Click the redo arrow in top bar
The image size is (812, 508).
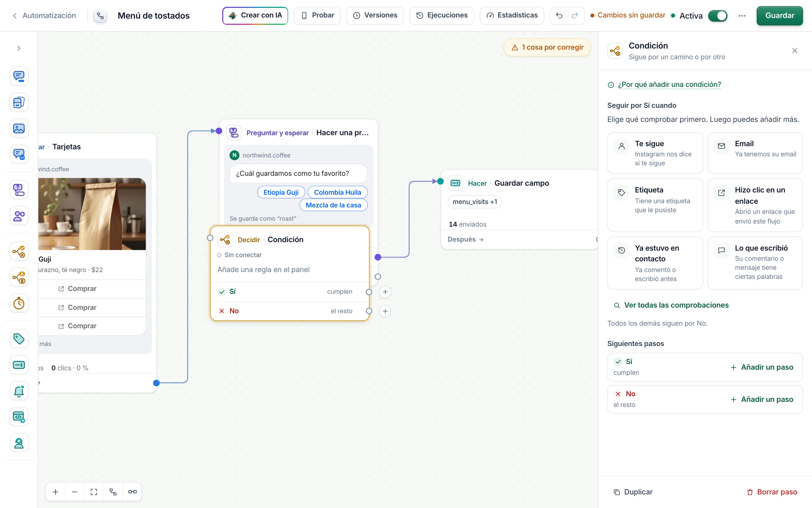pyautogui.click(x=575, y=16)
